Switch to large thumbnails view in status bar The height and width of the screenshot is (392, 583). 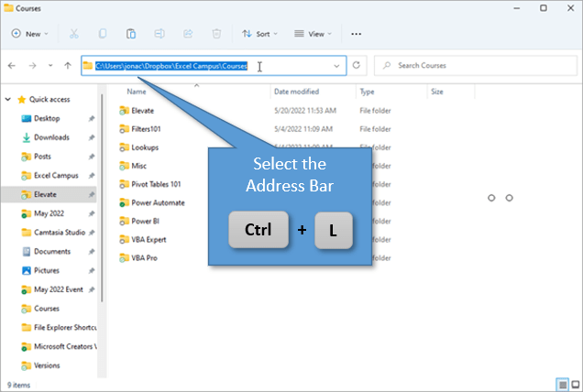(574, 384)
